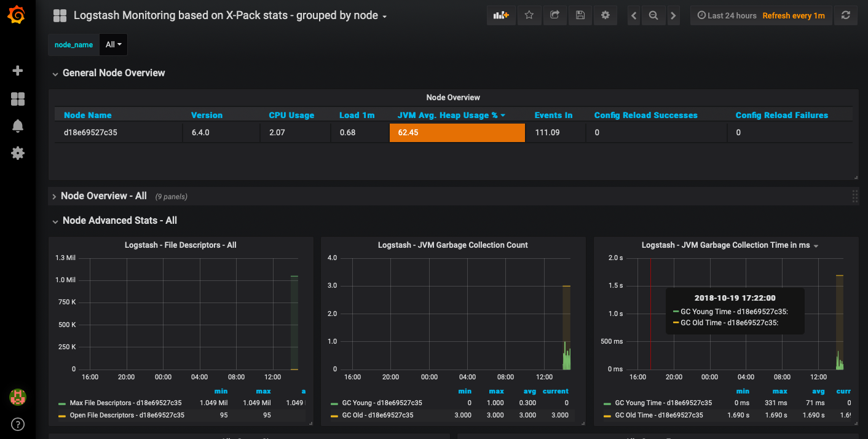
Task: Open color picker for Max File Descriptors series
Action: coord(62,404)
